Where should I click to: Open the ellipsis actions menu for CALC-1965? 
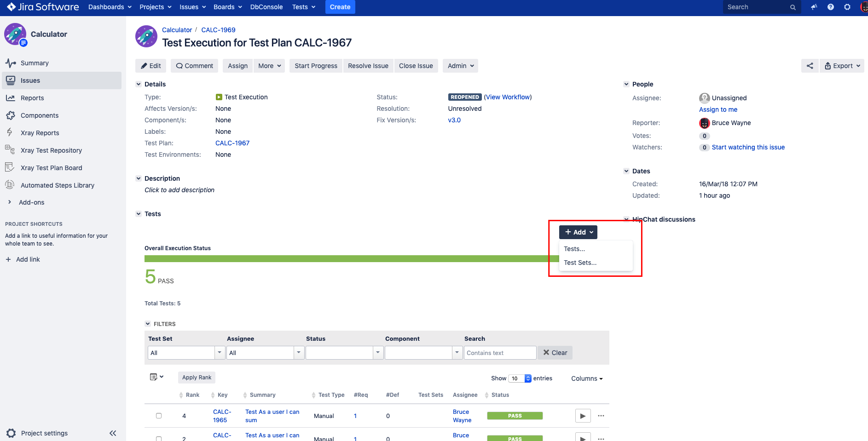click(x=601, y=416)
